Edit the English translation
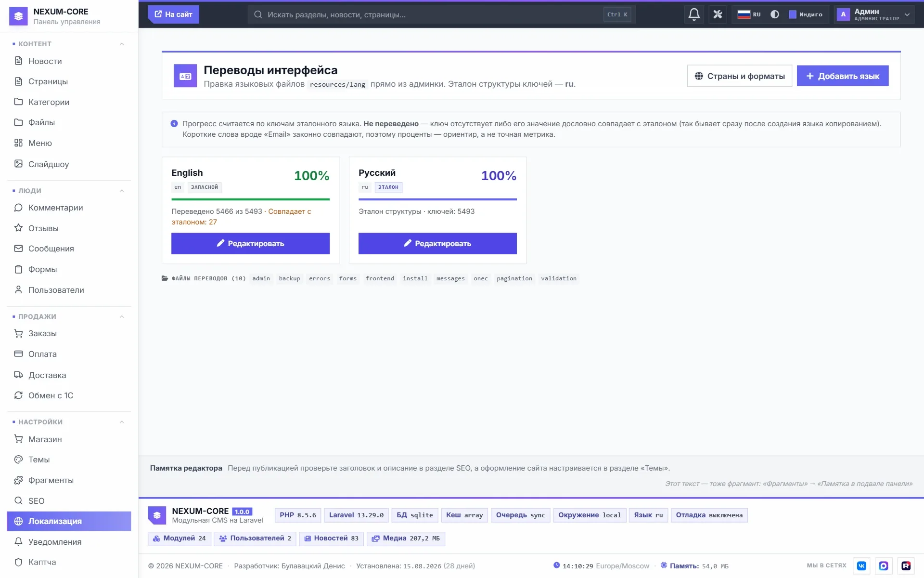Image resolution: width=924 pixels, height=578 pixels. (x=250, y=244)
